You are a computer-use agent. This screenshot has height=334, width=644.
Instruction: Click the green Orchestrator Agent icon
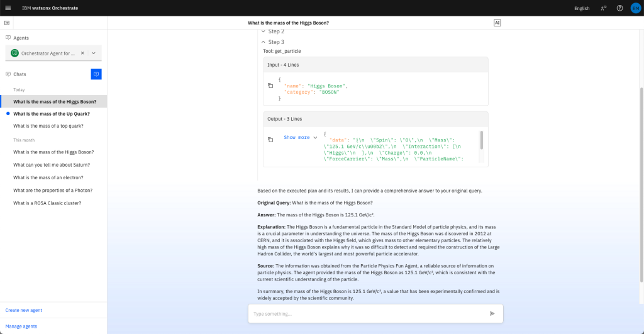coord(15,53)
